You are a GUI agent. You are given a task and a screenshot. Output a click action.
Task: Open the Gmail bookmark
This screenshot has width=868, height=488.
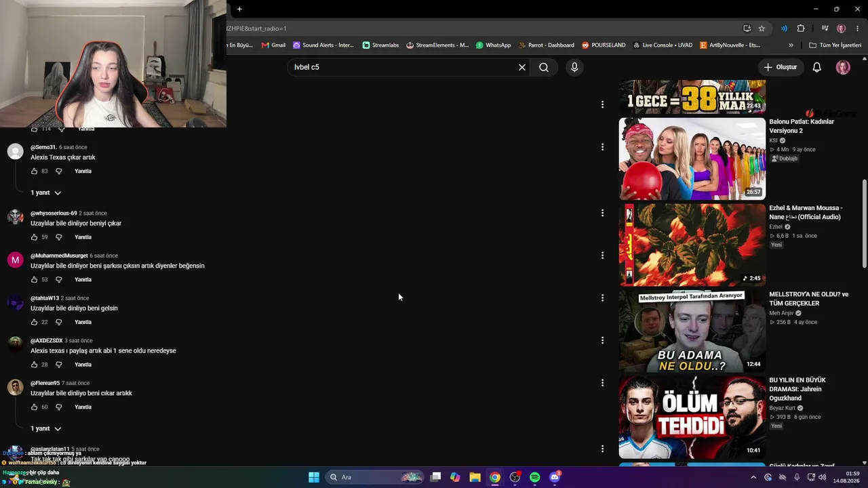pos(273,45)
